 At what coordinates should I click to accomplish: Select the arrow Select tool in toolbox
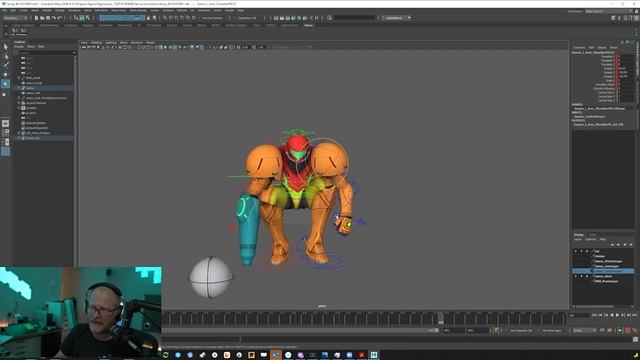coord(5,47)
